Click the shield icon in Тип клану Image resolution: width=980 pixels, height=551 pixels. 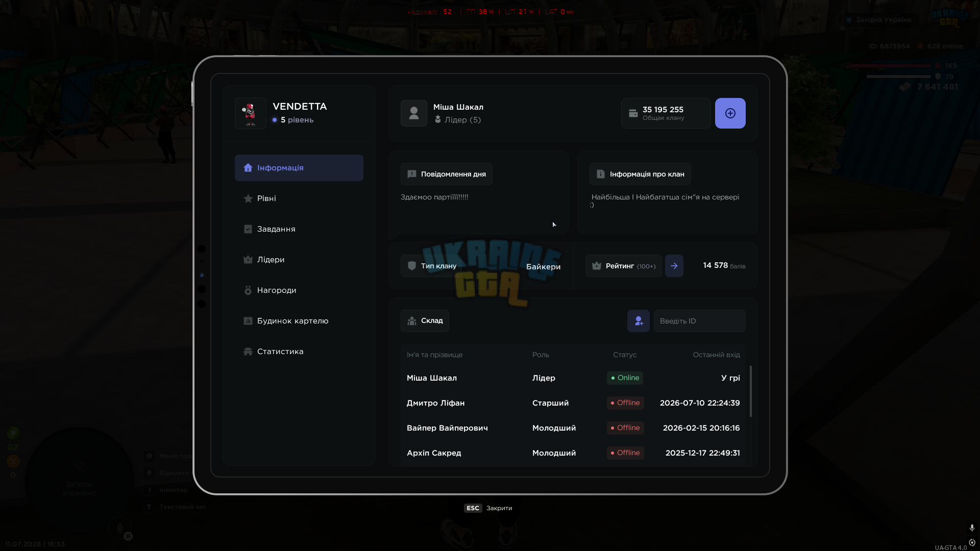tap(412, 266)
